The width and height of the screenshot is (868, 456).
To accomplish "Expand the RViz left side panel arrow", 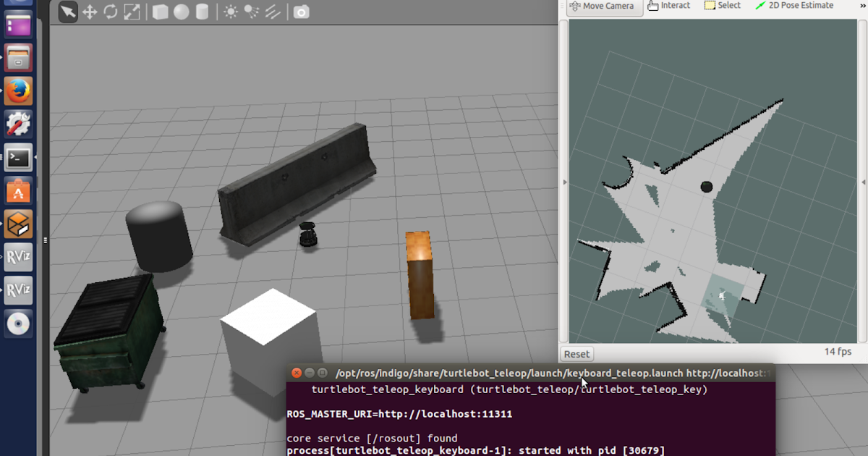I will 565,182.
